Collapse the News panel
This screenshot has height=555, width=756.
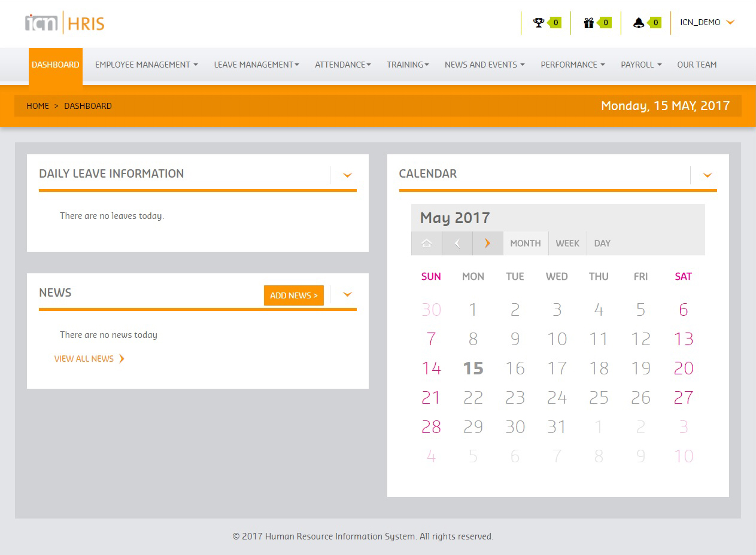pos(347,294)
